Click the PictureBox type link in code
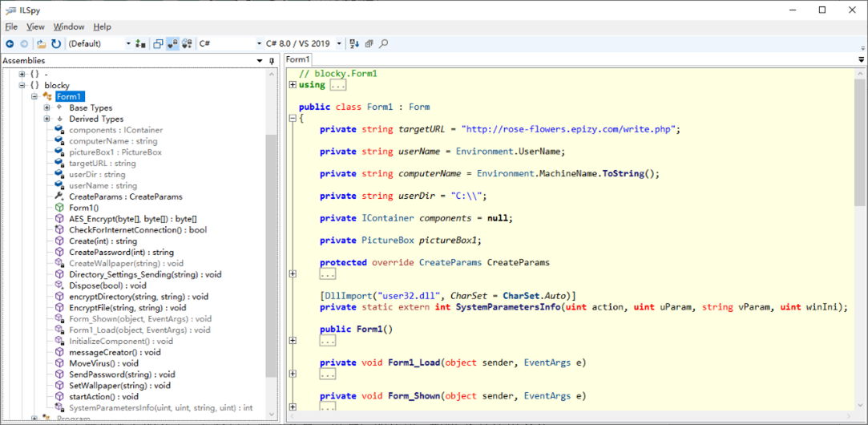Viewport: 868px width, 425px height. pos(387,241)
